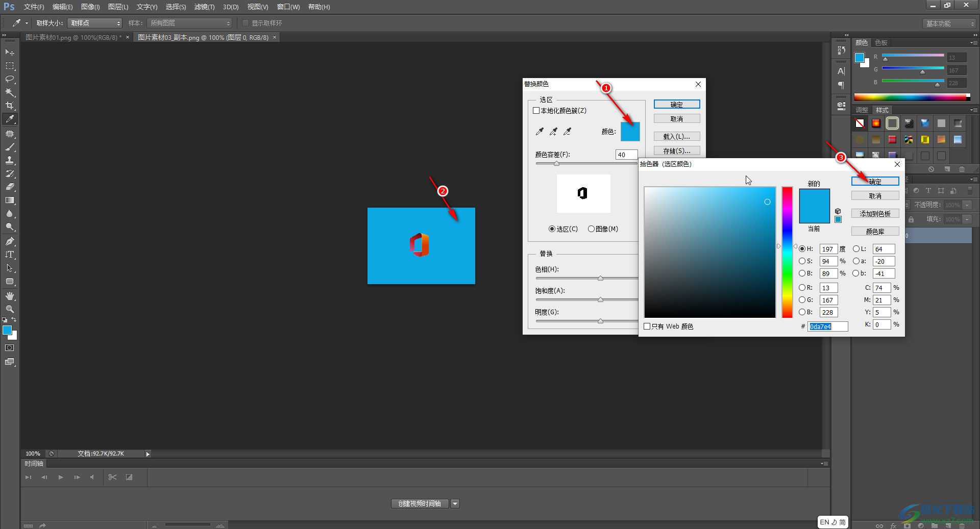Open the File (文件) menu
Screen dimensions: 980x529
click(x=34, y=7)
